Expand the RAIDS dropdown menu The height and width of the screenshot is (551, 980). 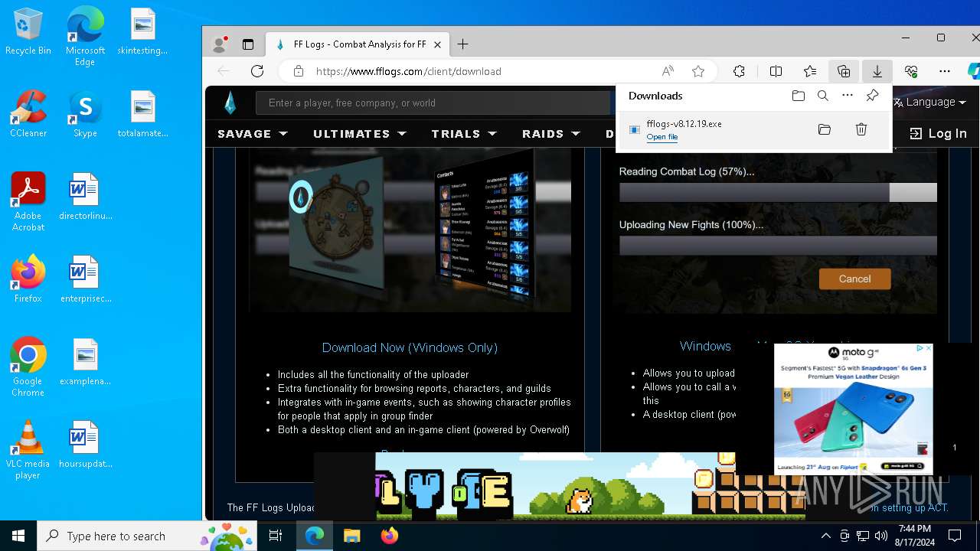551,134
